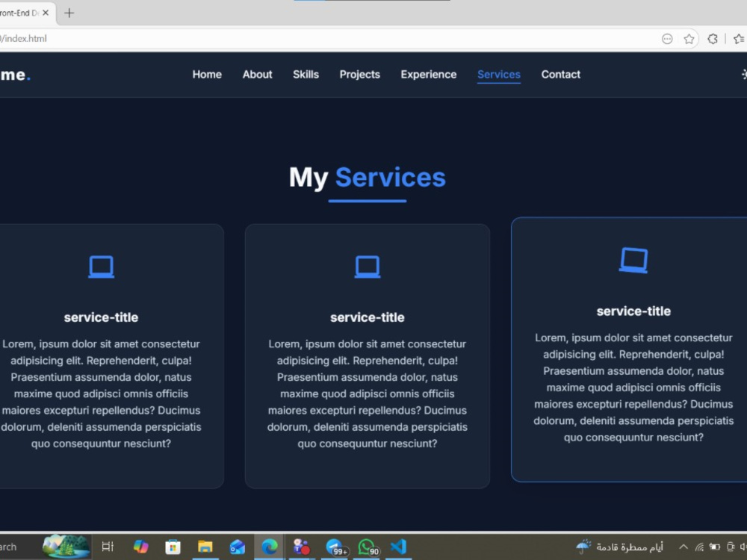
Task: Close the Front-End browser tab
Action: click(46, 13)
